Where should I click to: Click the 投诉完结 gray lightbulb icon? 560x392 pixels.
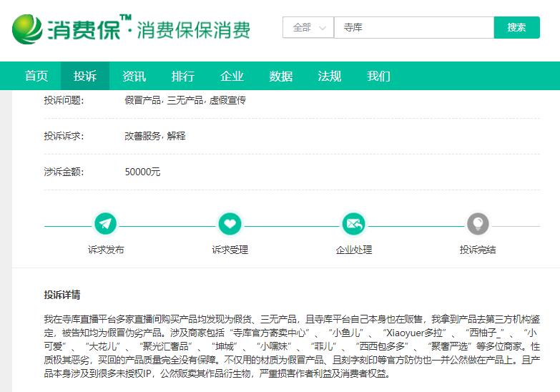tap(477, 224)
